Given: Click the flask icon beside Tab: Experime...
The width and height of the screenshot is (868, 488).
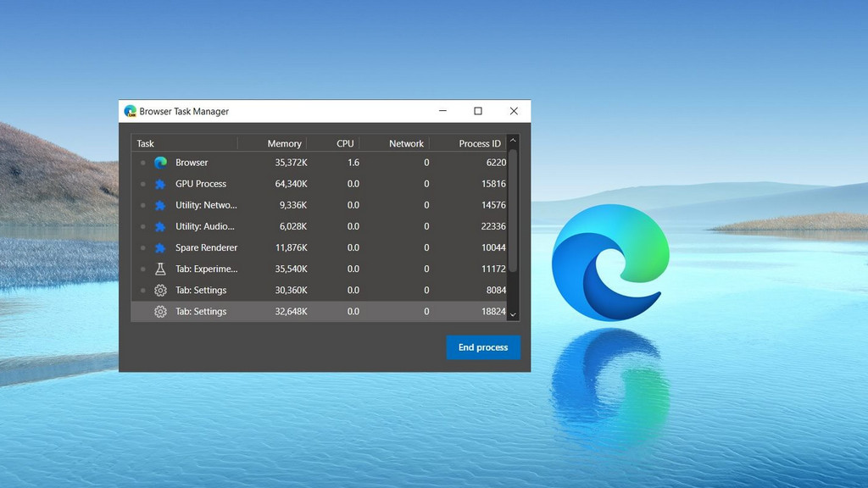Looking at the screenshot, I should coord(160,269).
